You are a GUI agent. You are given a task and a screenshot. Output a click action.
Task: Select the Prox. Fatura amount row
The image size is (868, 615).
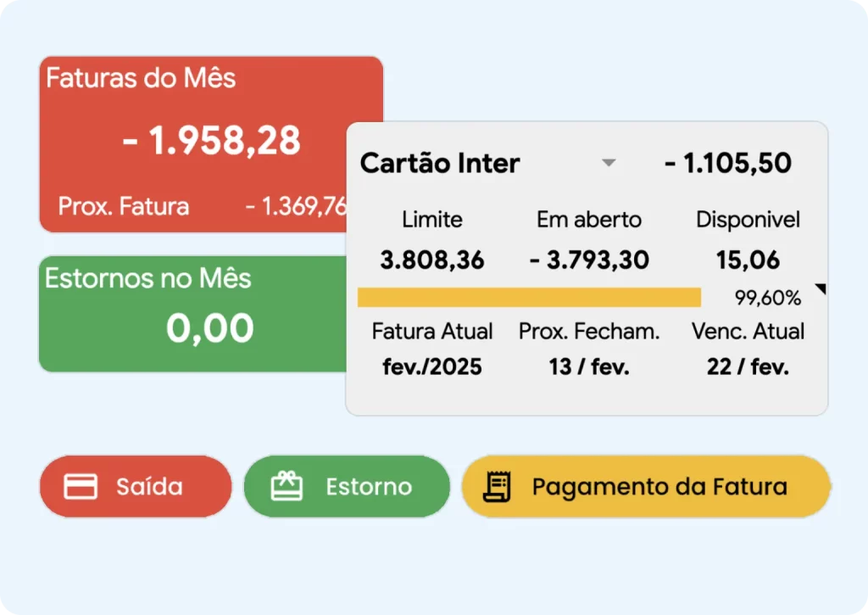(x=203, y=206)
